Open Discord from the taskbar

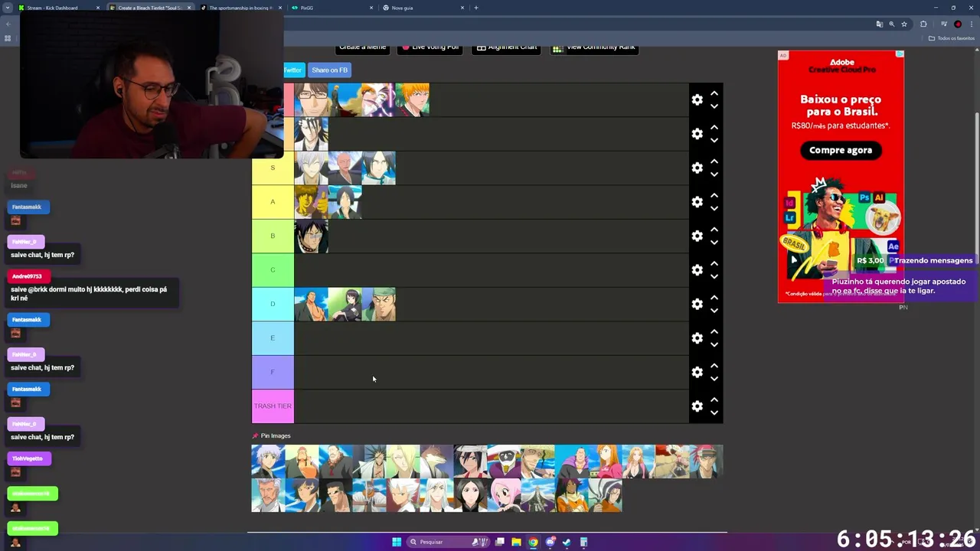(550, 542)
